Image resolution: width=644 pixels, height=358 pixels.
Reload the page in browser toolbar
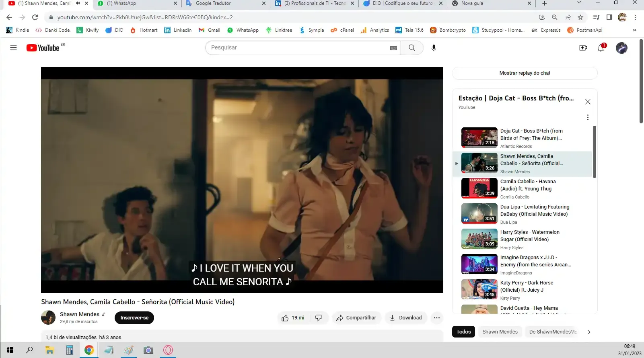35,17
